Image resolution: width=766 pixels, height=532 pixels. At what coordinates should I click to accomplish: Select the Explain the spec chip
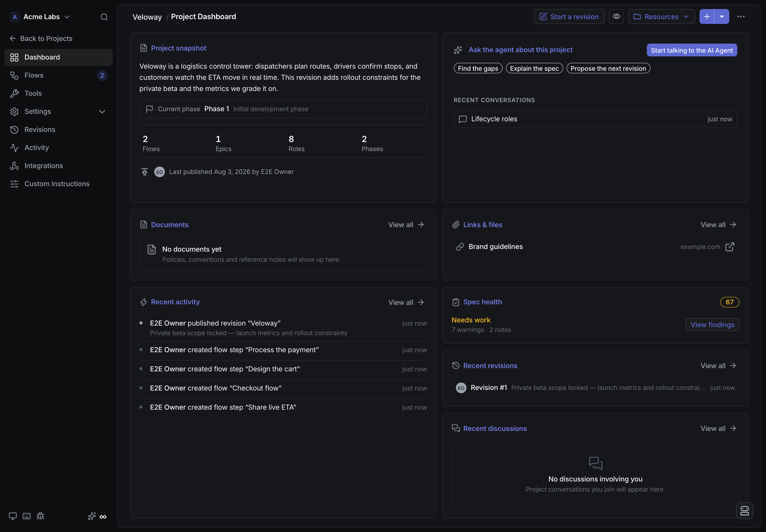pyautogui.click(x=534, y=68)
